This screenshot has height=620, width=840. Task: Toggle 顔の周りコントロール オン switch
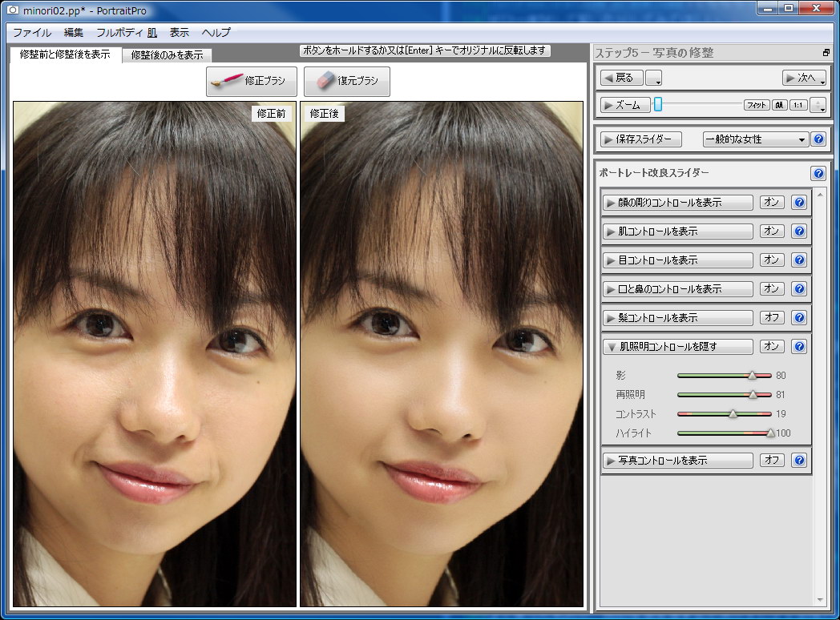pos(772,203)
